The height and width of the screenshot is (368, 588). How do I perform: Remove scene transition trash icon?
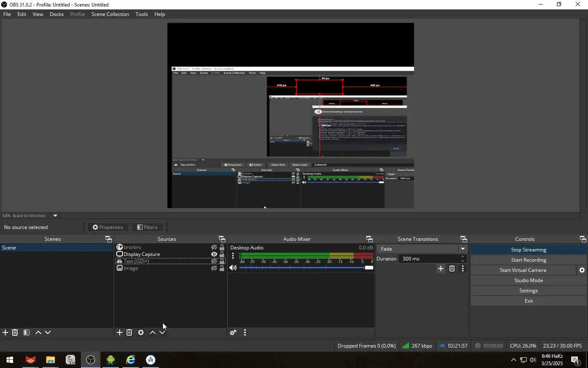[x=452, y=269]
